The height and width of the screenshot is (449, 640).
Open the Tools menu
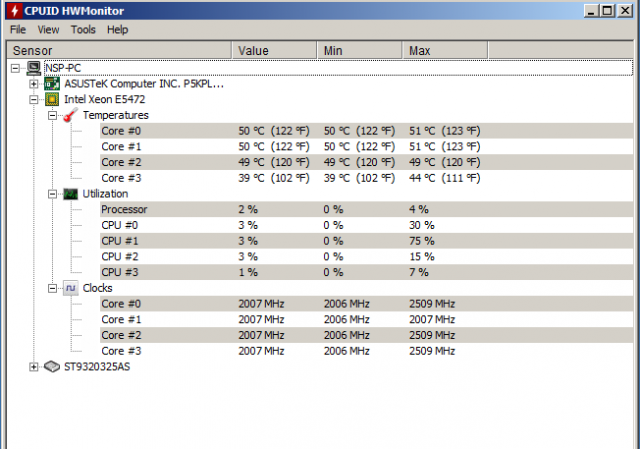(x=83, y=30)
